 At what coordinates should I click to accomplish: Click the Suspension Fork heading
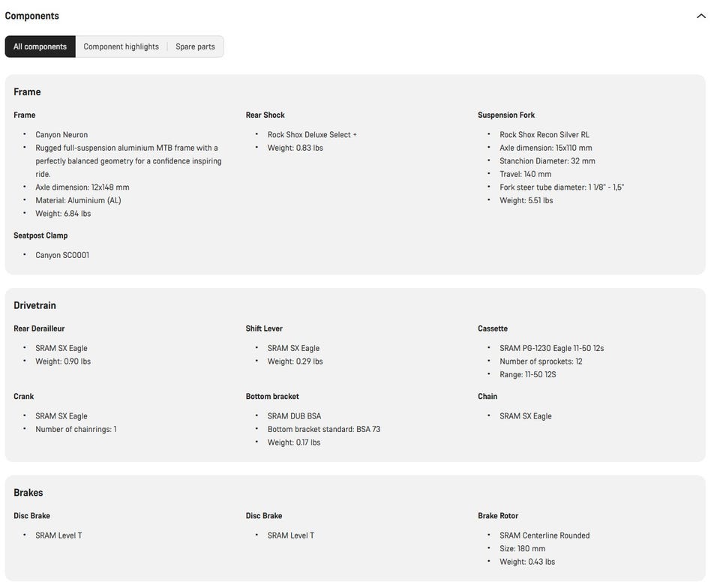click(506, 115)
